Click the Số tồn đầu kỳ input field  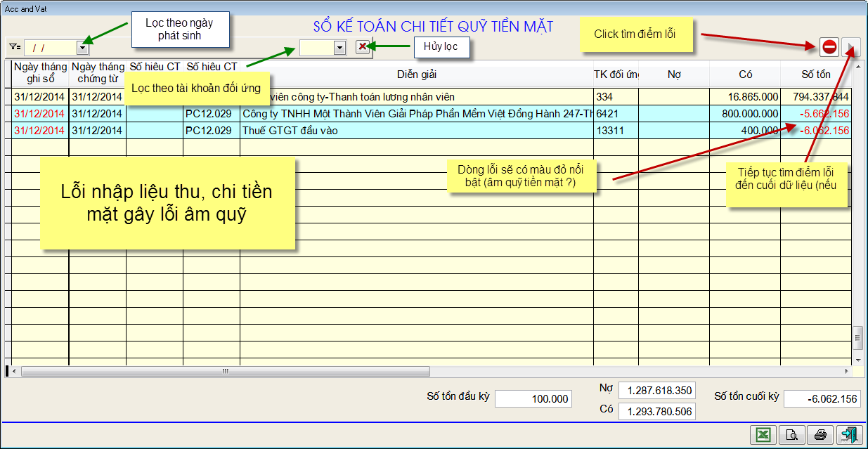pyautogui.click(x=533, y=398)
